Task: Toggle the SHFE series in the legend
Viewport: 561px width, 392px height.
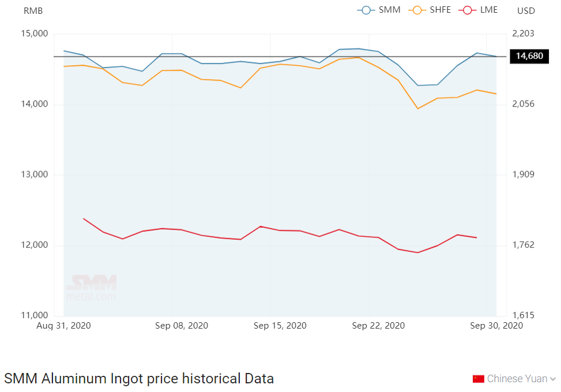Action: 430,10
